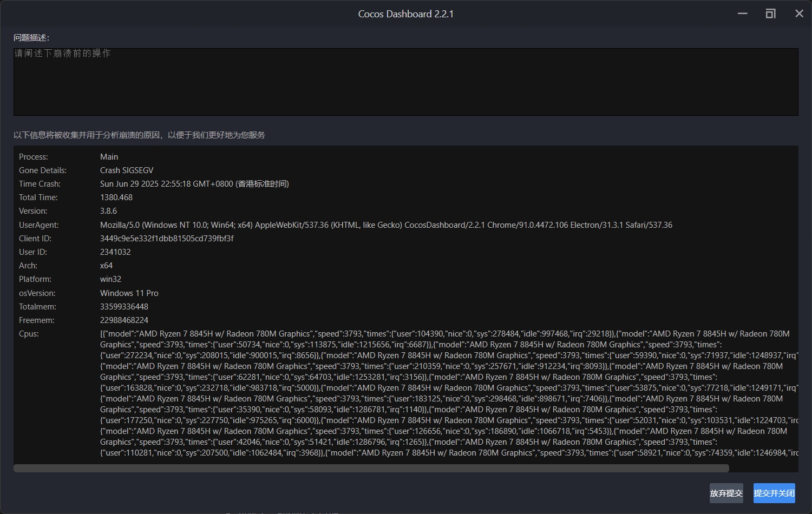Minimize the Cocos Dashboard window
Image resolution: width=812 pixels, height=514 pixels.
point(742,14)
